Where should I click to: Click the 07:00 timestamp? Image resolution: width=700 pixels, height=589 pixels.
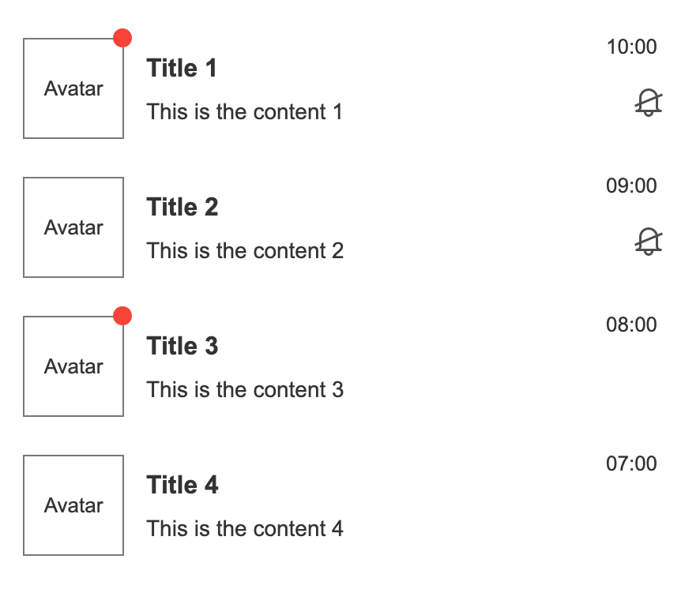click(x=633, y=463)
